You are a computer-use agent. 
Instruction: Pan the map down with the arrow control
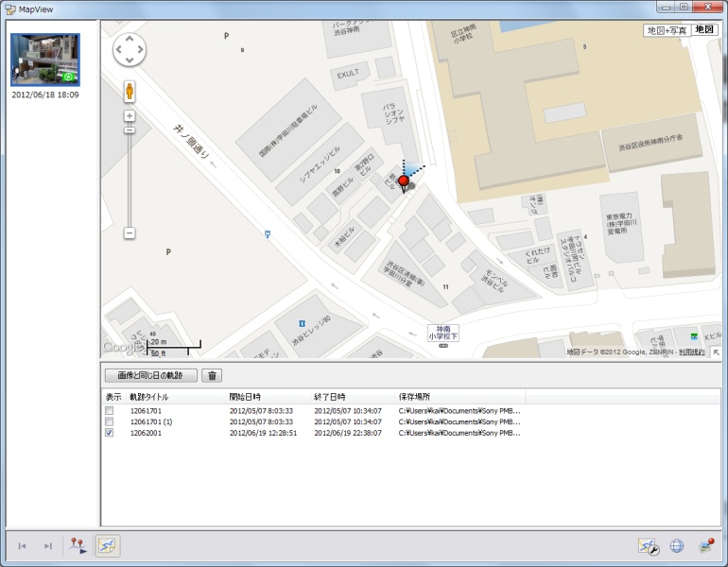coord(130,60)
